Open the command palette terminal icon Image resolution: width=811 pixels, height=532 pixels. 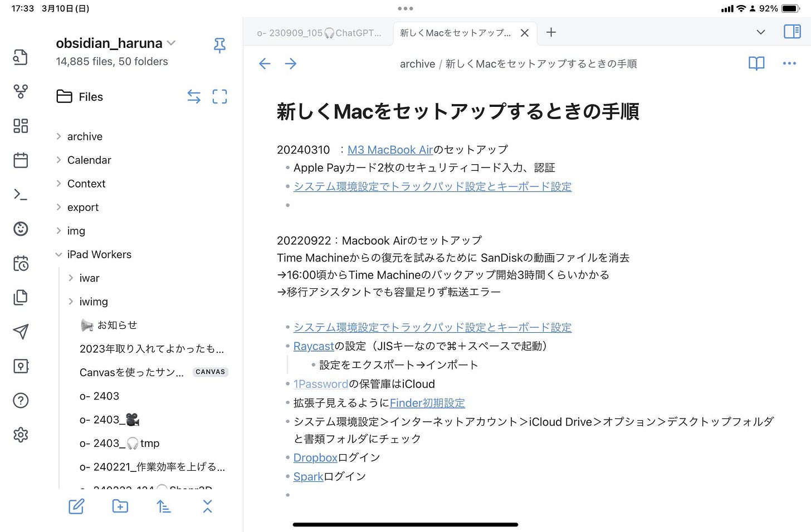[21, 194]
